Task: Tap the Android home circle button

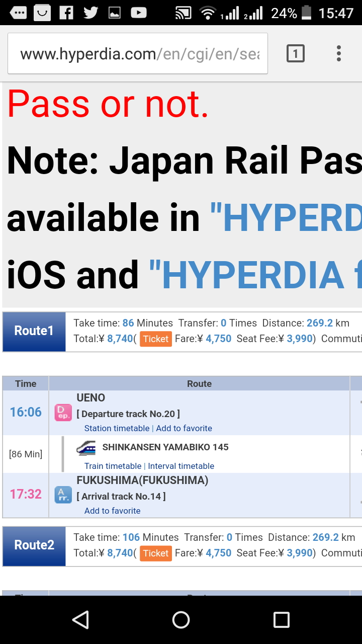Action: coord(181,620)
